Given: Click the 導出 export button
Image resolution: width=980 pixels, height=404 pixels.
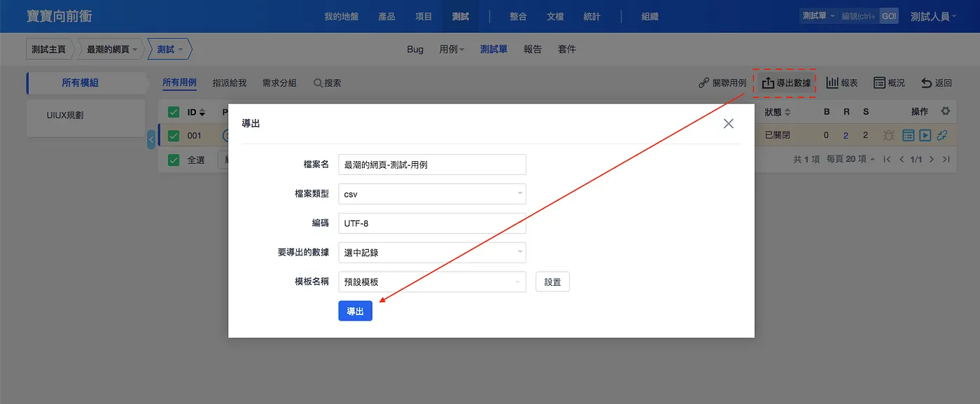Looking at the screenshot, I should pos(355,311).
